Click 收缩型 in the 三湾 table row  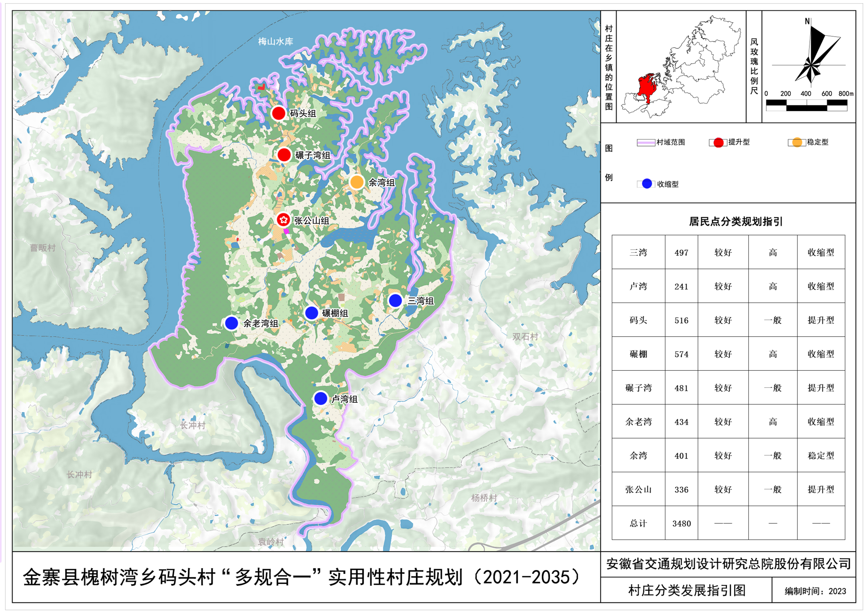[821, 252]
